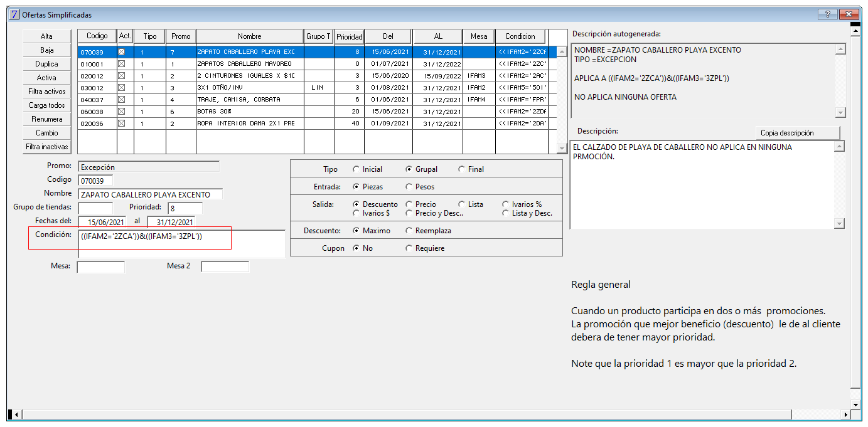
Task: Click the Prioridad column header
Action: (x=350, y=36)
